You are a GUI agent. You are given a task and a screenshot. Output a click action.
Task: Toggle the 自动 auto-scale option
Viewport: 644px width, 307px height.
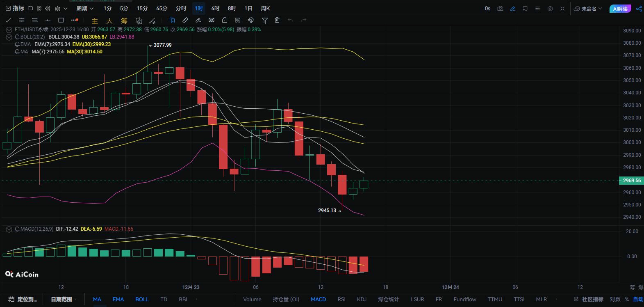click(638, 299)
